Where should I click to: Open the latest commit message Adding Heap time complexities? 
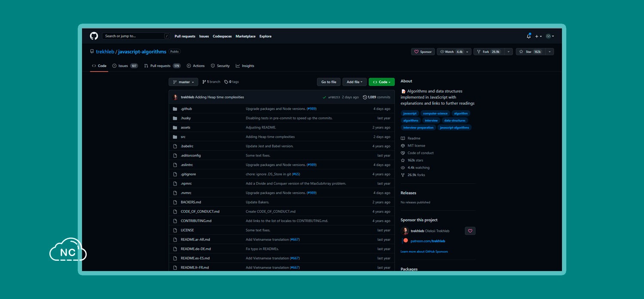pos(219,97)
